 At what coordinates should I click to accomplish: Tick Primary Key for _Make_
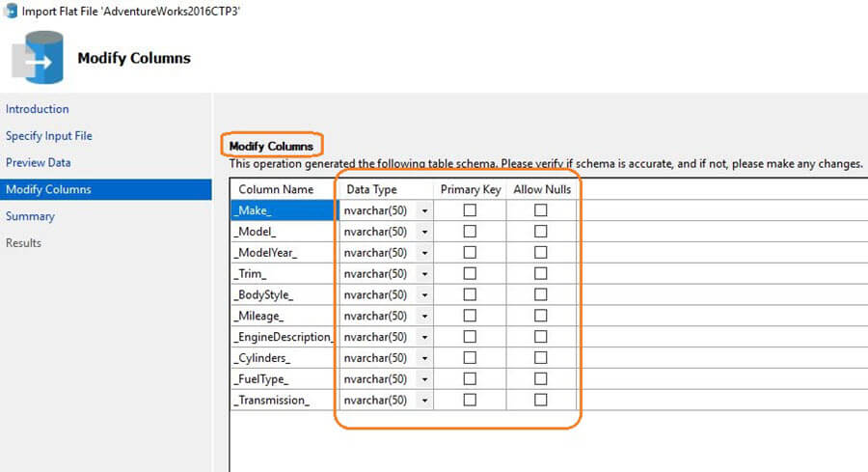[x=470, y=210]
